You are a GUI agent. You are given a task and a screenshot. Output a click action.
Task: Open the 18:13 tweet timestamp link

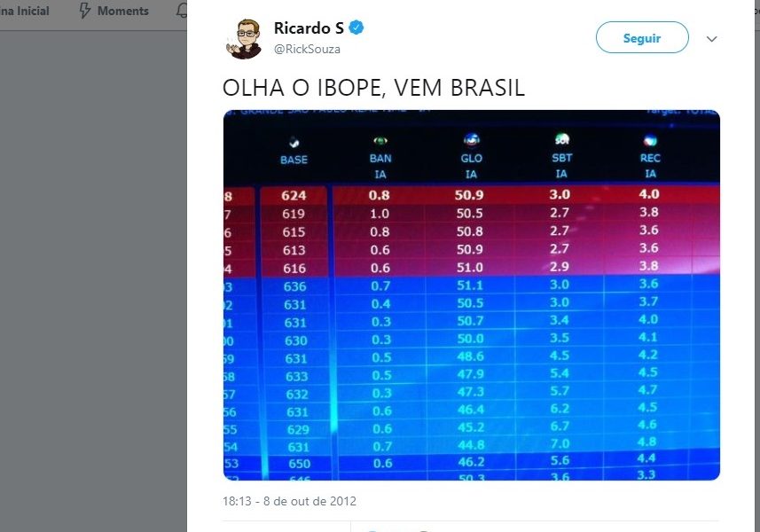289,501
